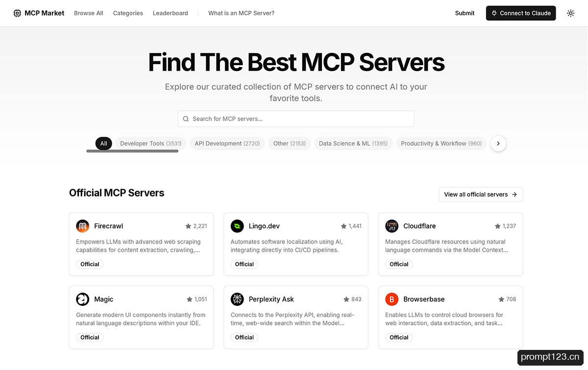Click Cloudflare's 1,237 star count
Image resolution: width=588 pixels, height=370 pixels.
tap(509, 226)
